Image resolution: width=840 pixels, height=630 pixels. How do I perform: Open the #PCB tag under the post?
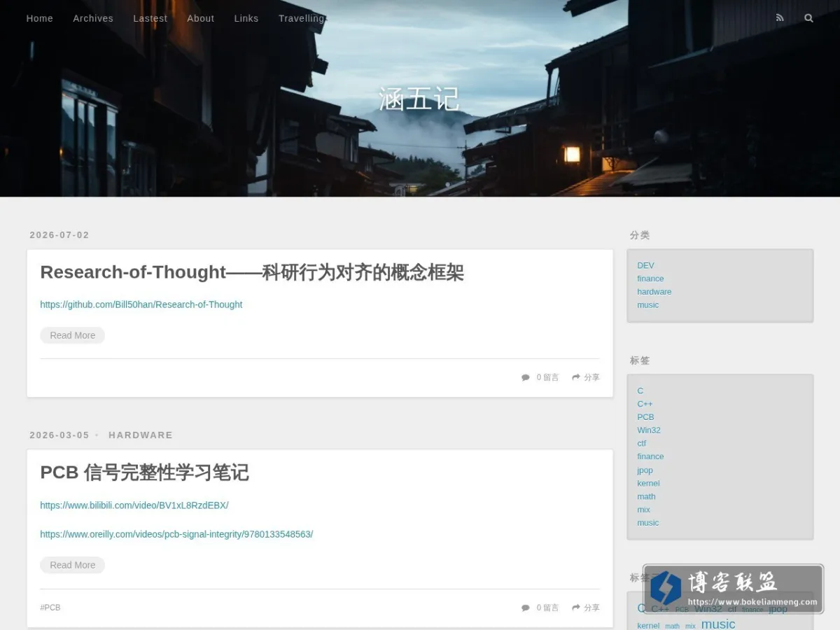click(x=50, y=608)
